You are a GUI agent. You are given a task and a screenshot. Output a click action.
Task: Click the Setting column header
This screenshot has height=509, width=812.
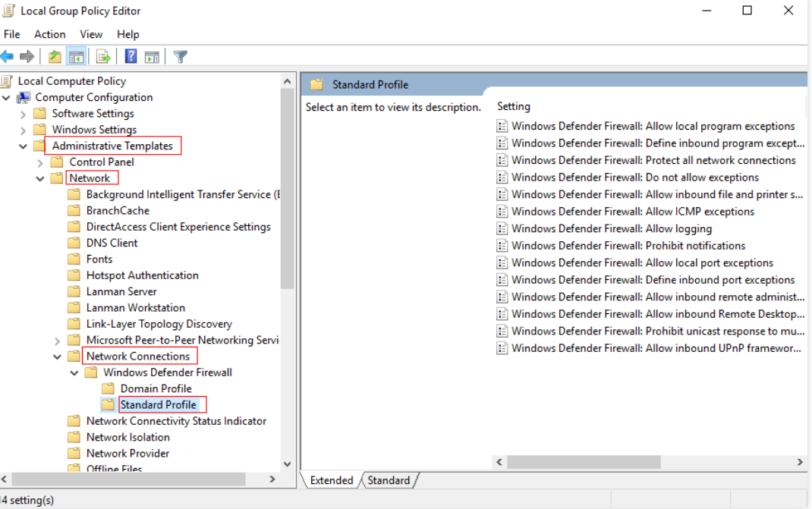[514, 106]
